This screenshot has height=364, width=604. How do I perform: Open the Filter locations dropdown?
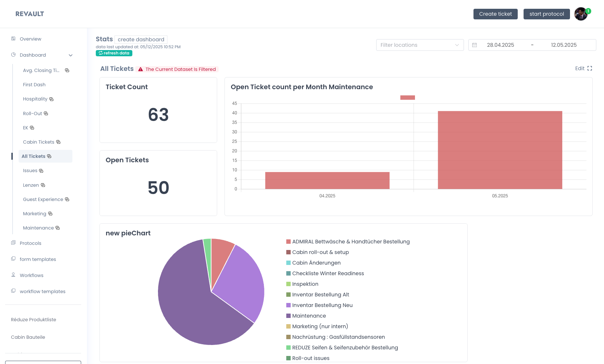click(420, 45)
